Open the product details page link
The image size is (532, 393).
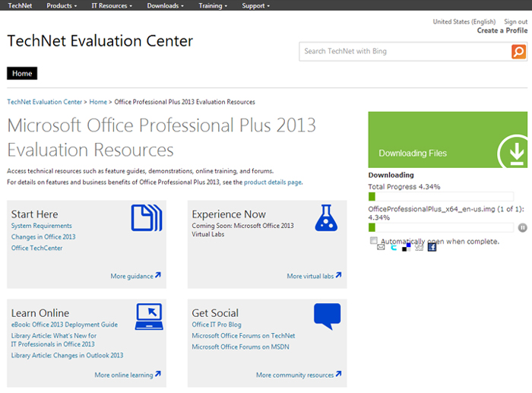click(x=272, y=182)
